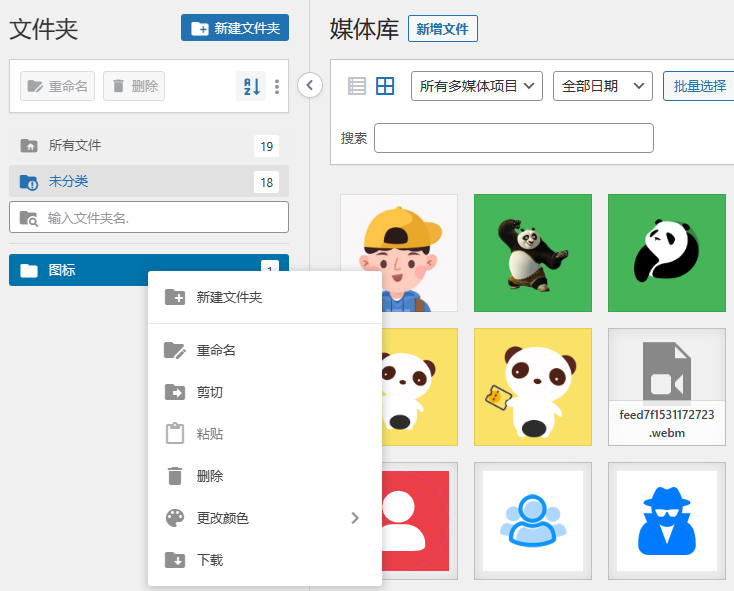Screen dimensions: 734x591
Task: Click the folder-pencil icon in the context menu
Action: (x=175, y=350)
